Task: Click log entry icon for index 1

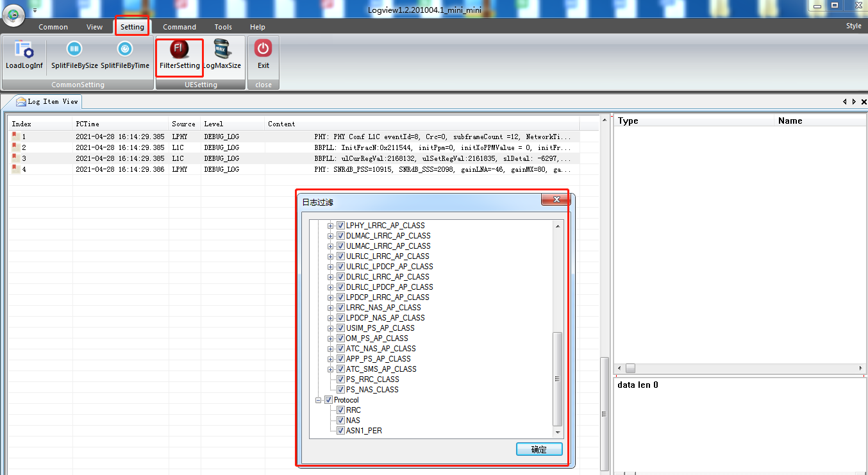Action: (x=15, y=137)
